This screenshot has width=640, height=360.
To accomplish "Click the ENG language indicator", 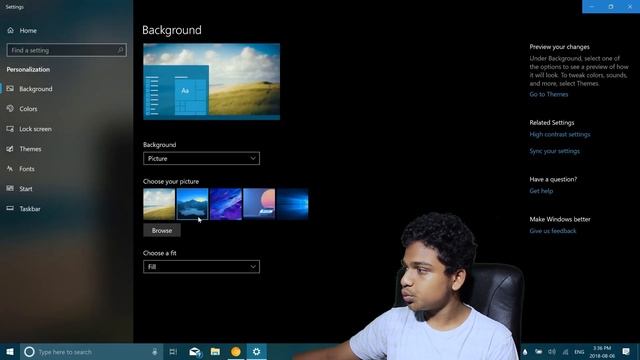I will point(579,352).
